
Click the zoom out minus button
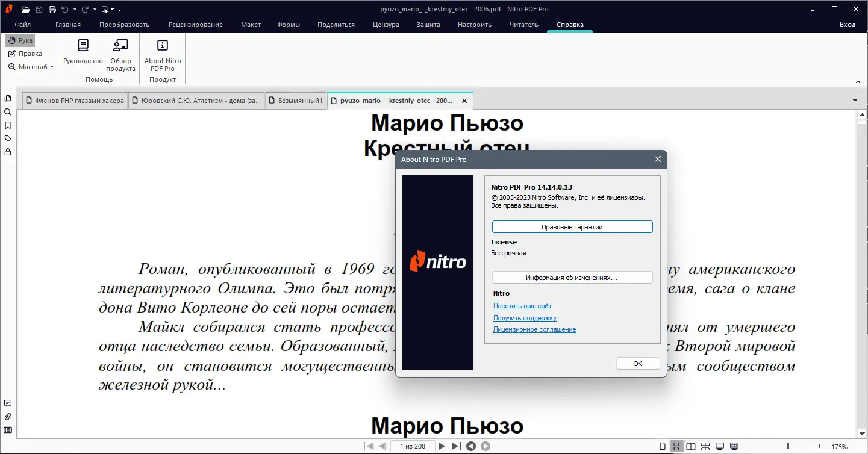[748, 446]
